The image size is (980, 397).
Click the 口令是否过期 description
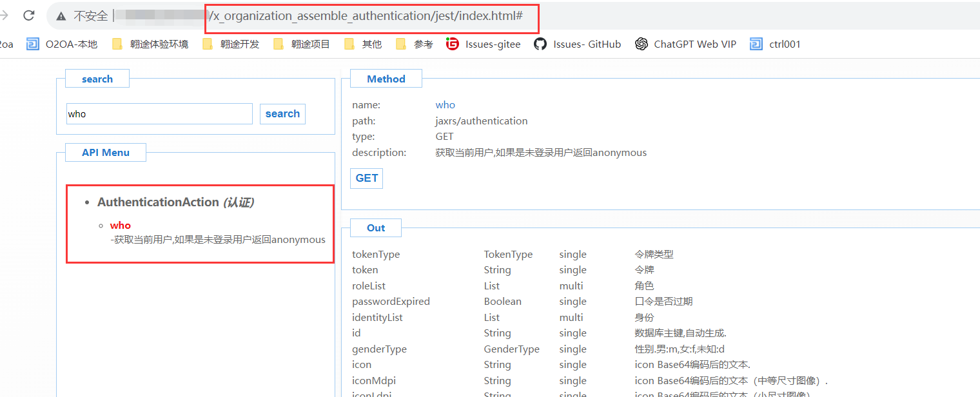click(x=664, y=302)
